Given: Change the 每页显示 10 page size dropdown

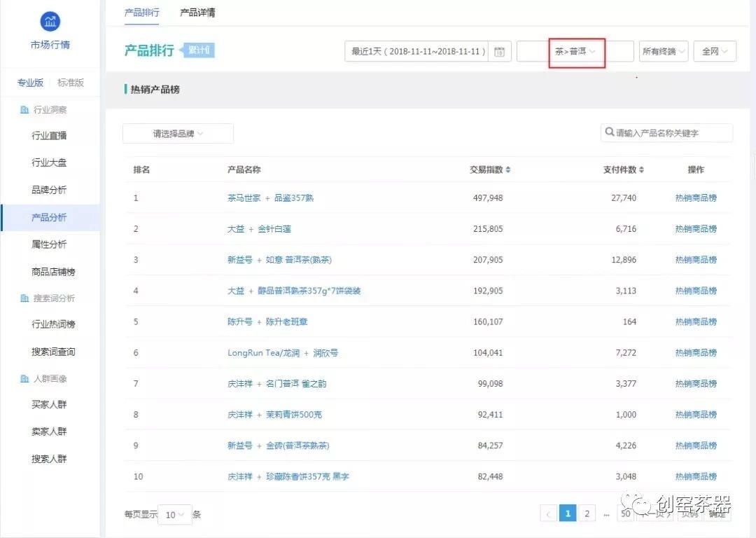Looking at the screenshot, I should tap(174, 515).
